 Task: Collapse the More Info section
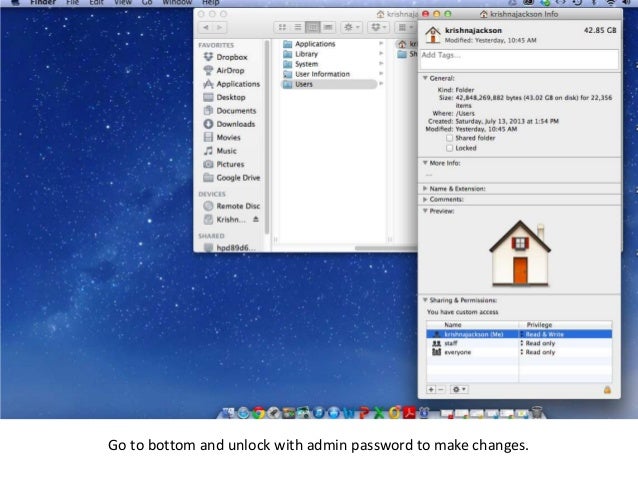coord(425,163)
